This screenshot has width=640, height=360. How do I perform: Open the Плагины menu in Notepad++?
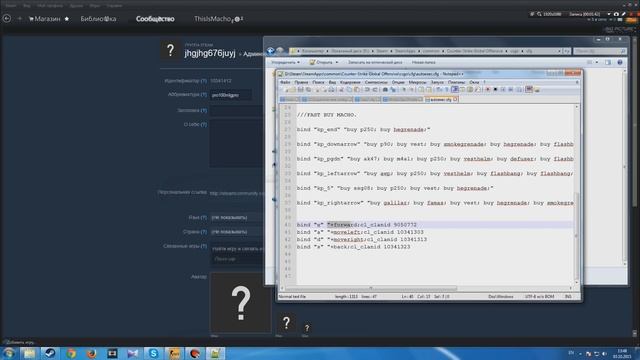tap(456, 82)
